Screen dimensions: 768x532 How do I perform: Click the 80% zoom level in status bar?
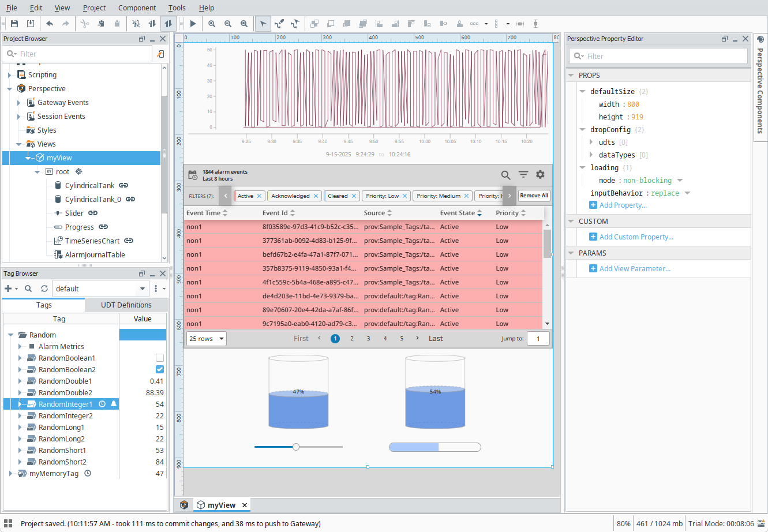coord(623,523)
